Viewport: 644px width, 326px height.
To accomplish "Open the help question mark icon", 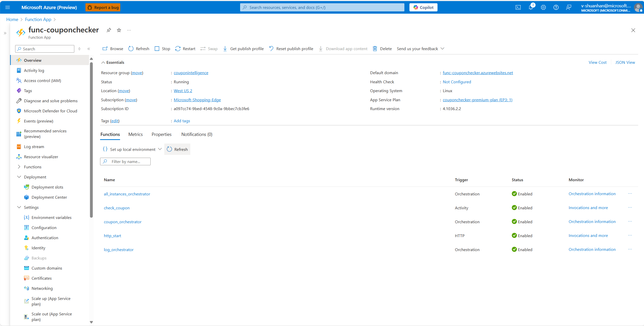I will (x=556, y=7).
